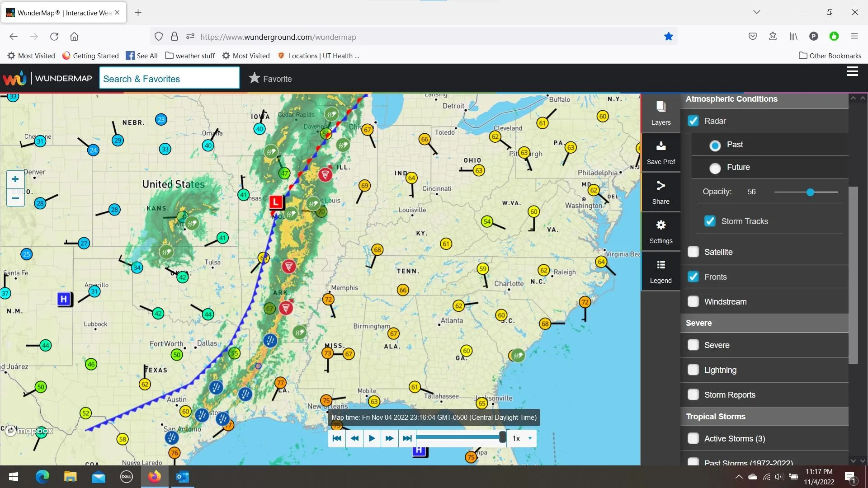Open the taskbar clock and date

pos(819,477)
